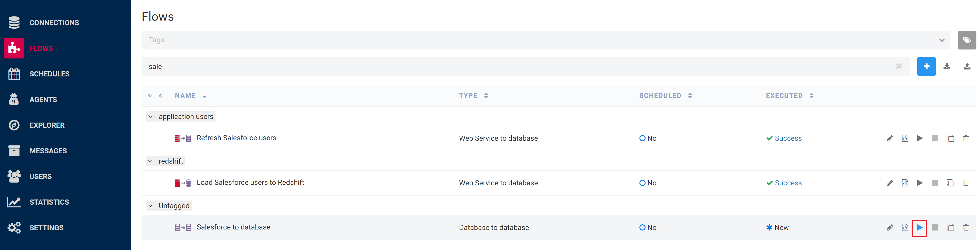Duplicate Load Salesforce users to Redshift flow

[x=950, y=183]
